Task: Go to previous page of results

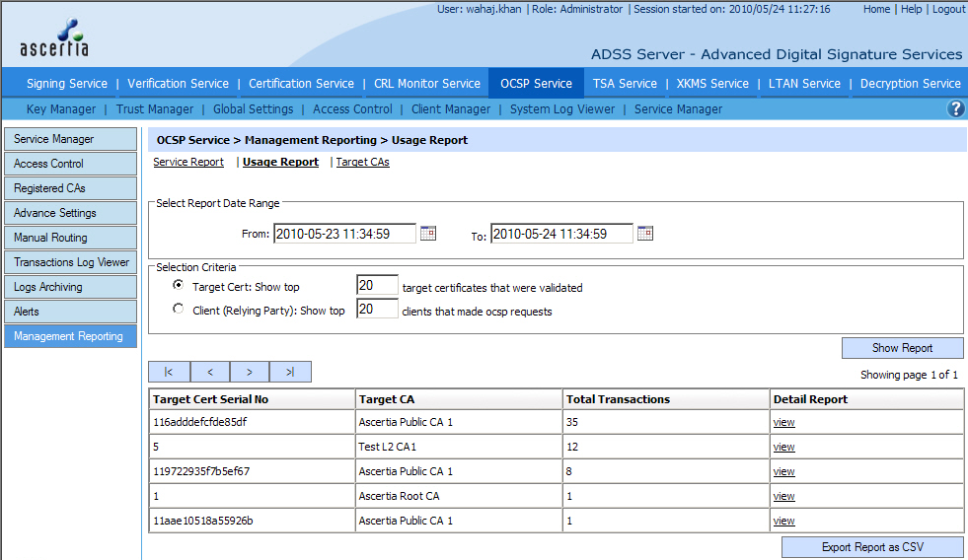Action: coord(209,372)
